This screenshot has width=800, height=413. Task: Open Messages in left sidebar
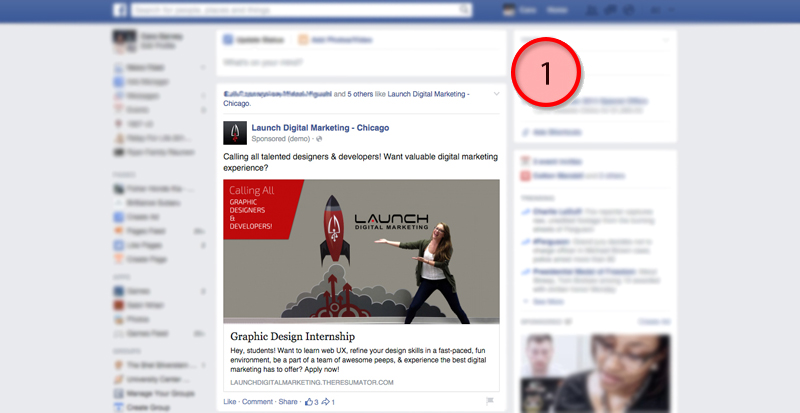click(x=143, y=96)
